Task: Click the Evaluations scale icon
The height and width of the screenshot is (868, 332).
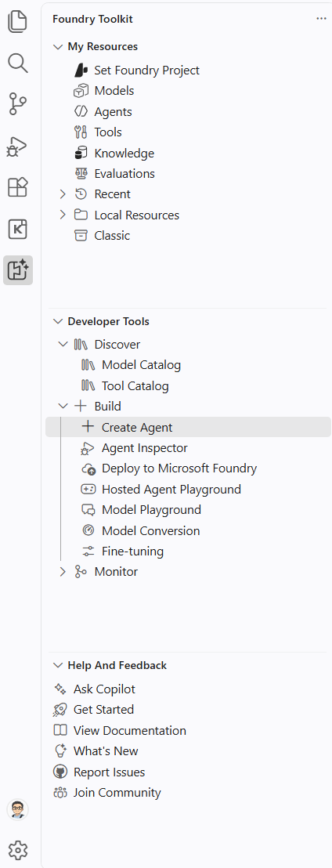Action: [x=81, y=173]
